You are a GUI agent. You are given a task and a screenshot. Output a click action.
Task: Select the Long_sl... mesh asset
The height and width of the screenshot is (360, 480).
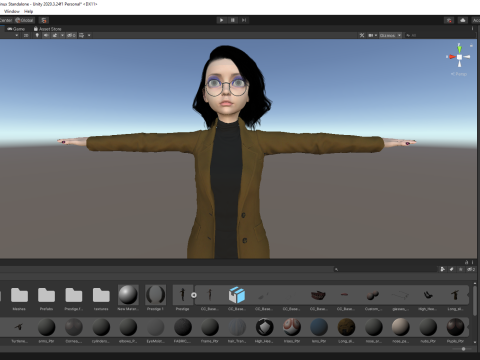(x=455, y=299)
